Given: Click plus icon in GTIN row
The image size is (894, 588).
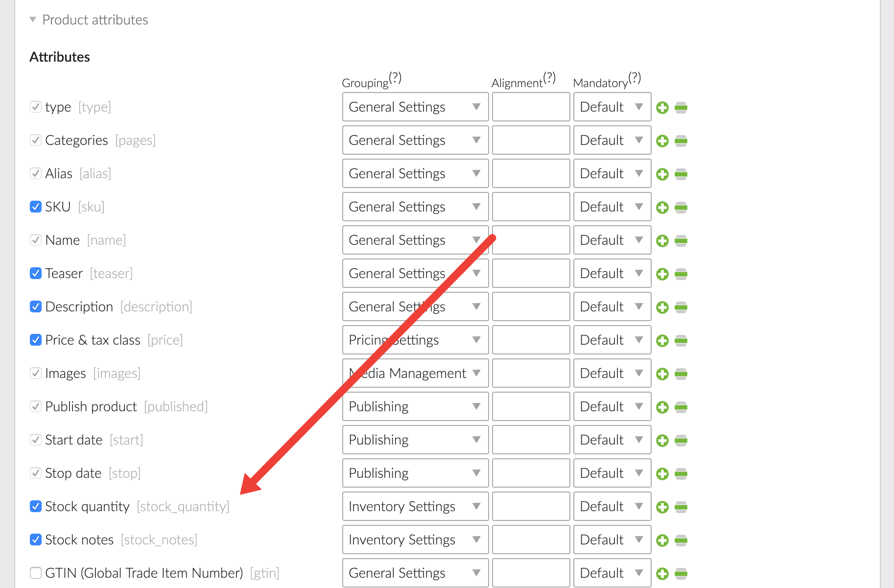Looking at the screenshot, I should [x=662, y=574].
